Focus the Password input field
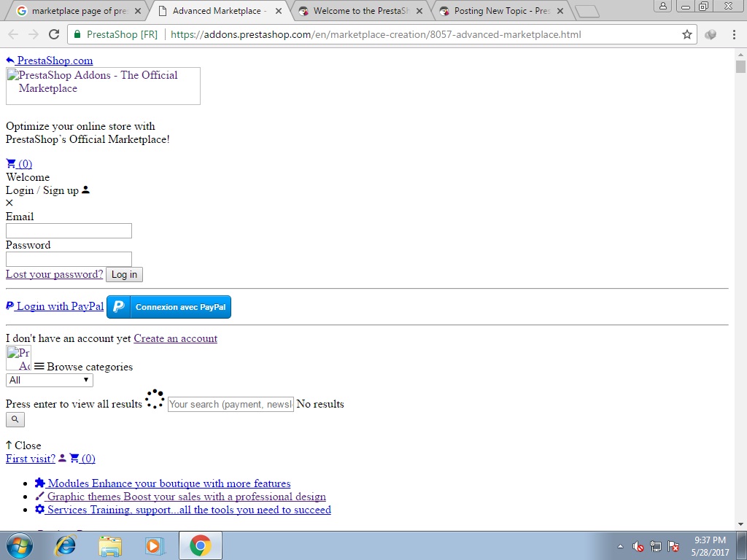This screenshot has height=560, width=747. (69, 259)
